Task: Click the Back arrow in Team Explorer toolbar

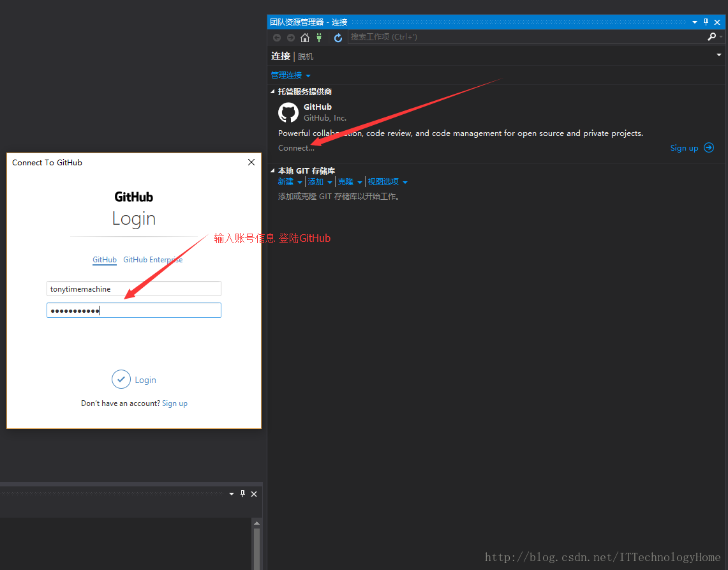Action: [277, 38]
